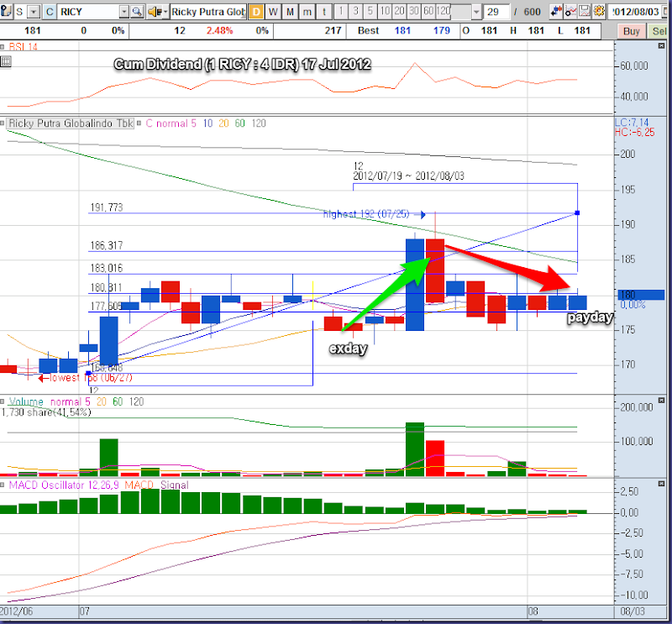672x624 pixels.
Task: Click the bar count field showing 29
Action: click(x=497, y=13)
